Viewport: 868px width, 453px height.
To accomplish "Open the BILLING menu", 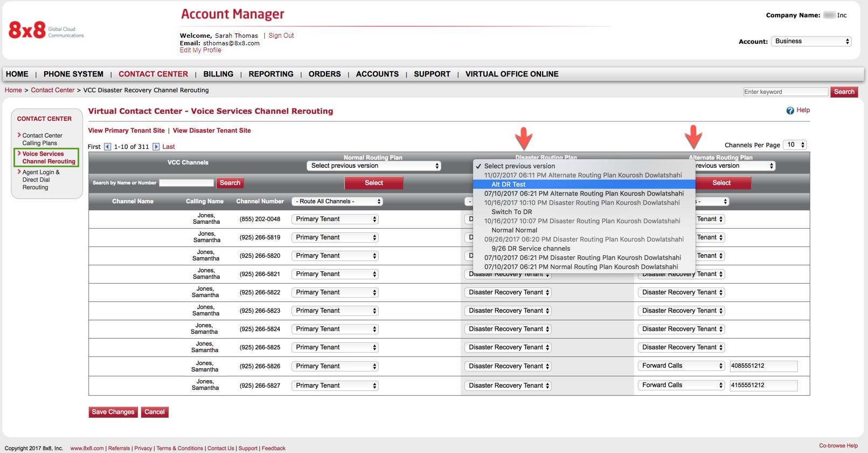I will pos(218,74).
